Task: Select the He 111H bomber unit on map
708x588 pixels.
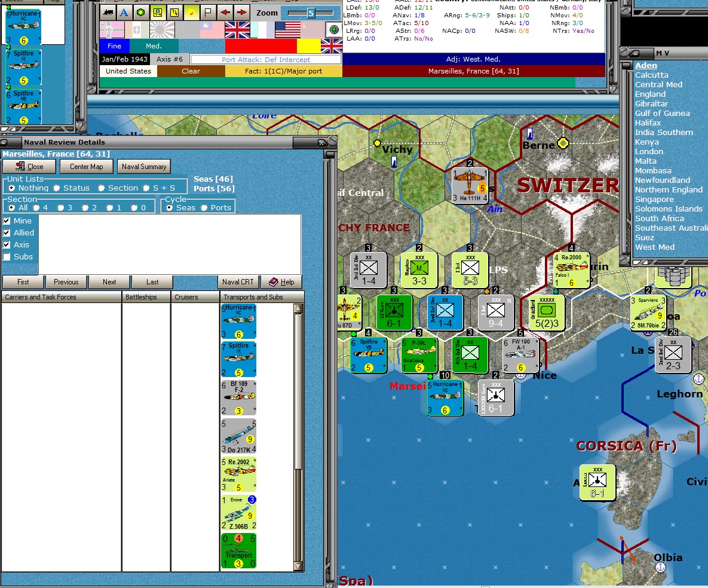Action: click(470, 186)
